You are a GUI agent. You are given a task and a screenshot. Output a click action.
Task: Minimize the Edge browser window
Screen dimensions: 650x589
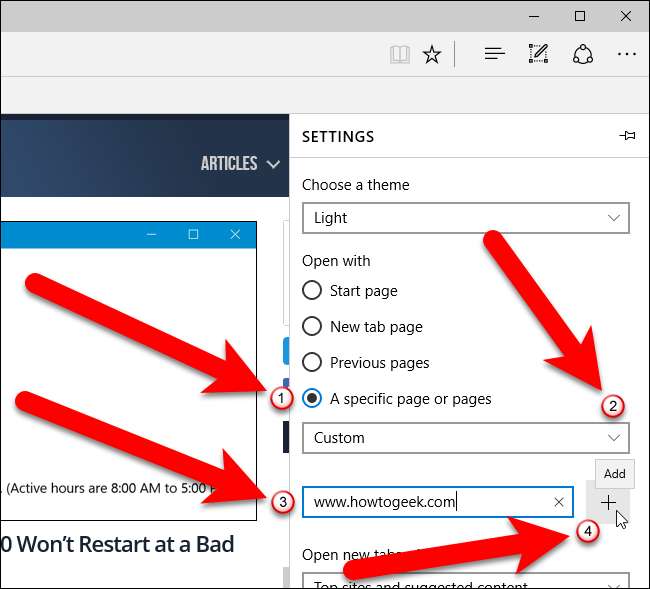pyautogui.click(x=534, y=17)
